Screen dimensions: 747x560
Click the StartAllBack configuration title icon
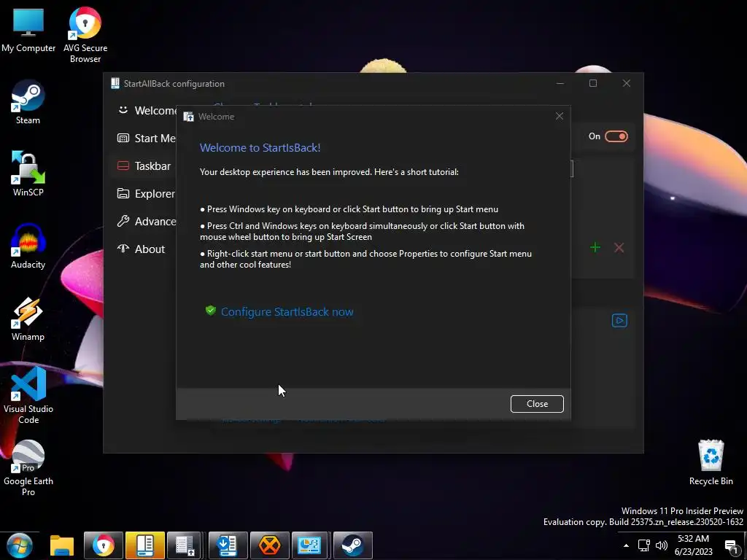coord(115,83)
